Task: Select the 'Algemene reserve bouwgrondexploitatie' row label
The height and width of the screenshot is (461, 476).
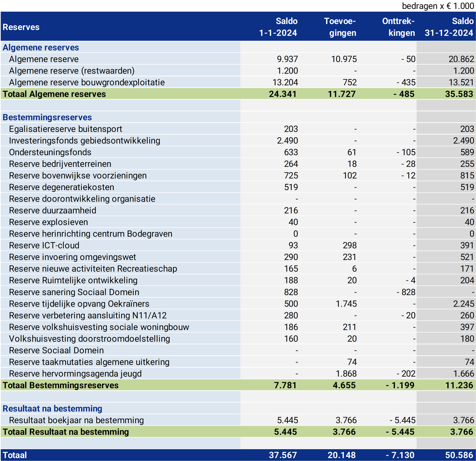Action: click(87, 82)
